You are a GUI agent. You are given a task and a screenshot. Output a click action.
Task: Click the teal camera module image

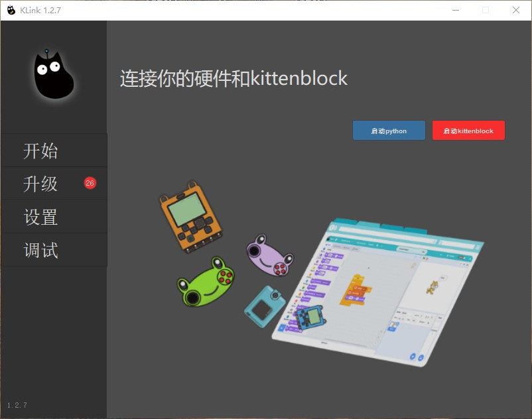pos(265,306)
